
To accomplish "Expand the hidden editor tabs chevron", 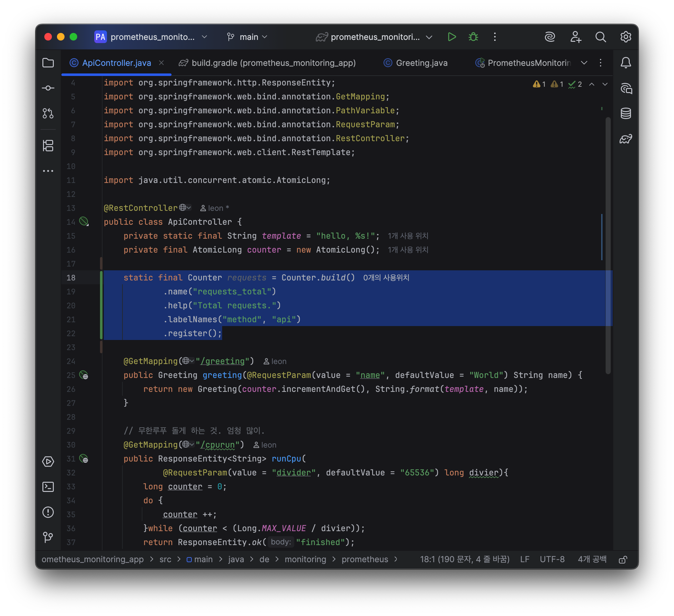I will [584, 63].
